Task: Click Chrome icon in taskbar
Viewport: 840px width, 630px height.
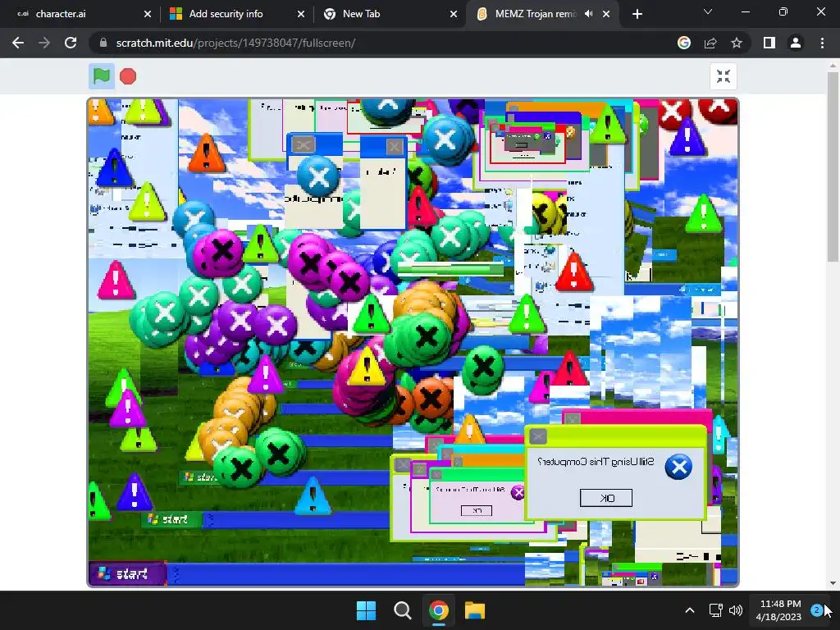Action: (x=439, y=610)
